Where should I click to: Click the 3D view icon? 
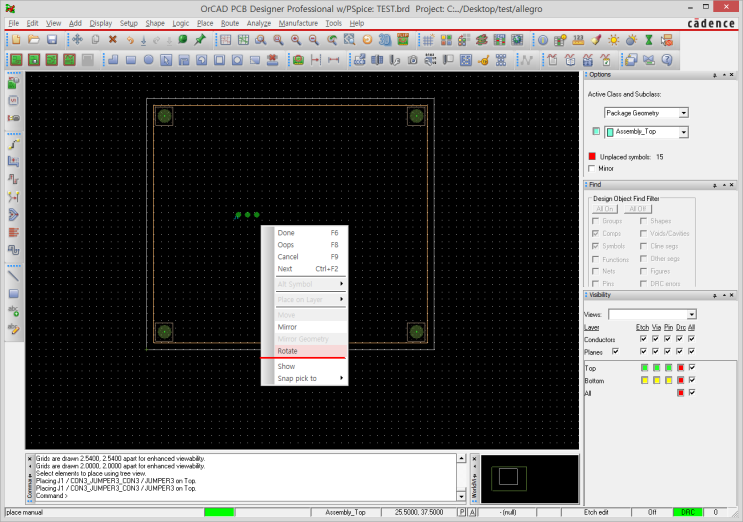click(385, 40)
